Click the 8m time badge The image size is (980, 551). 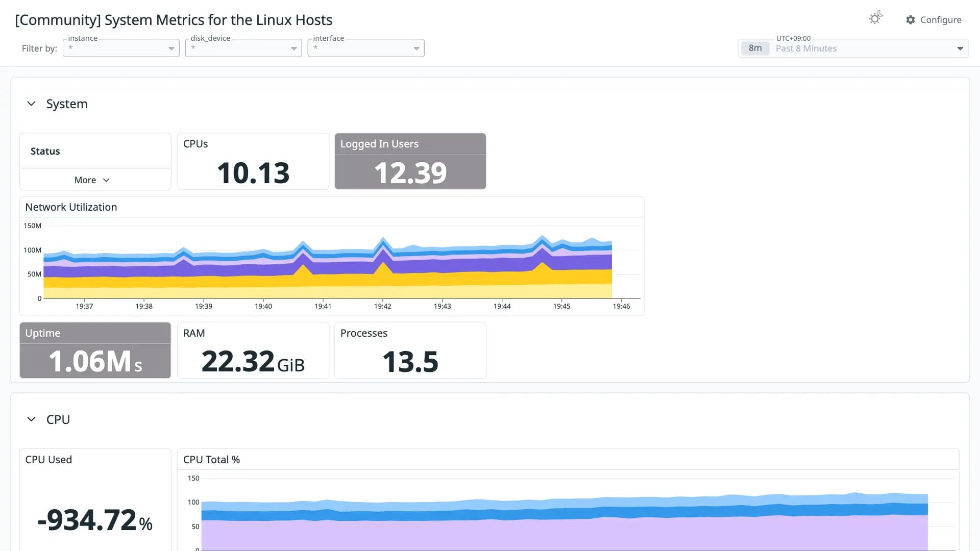coord(755,48)
